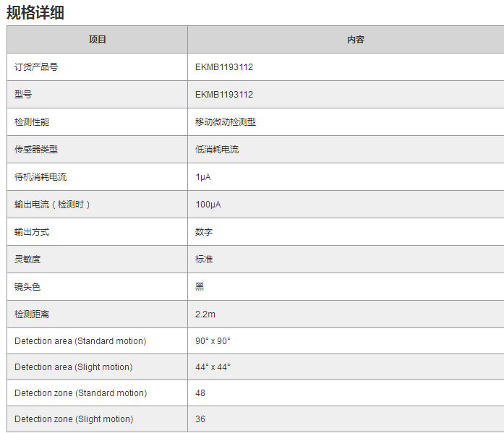Screen dimensions: 504x433
Task: Select the 2.2m detection distance value
Action: tap(205, 314)
